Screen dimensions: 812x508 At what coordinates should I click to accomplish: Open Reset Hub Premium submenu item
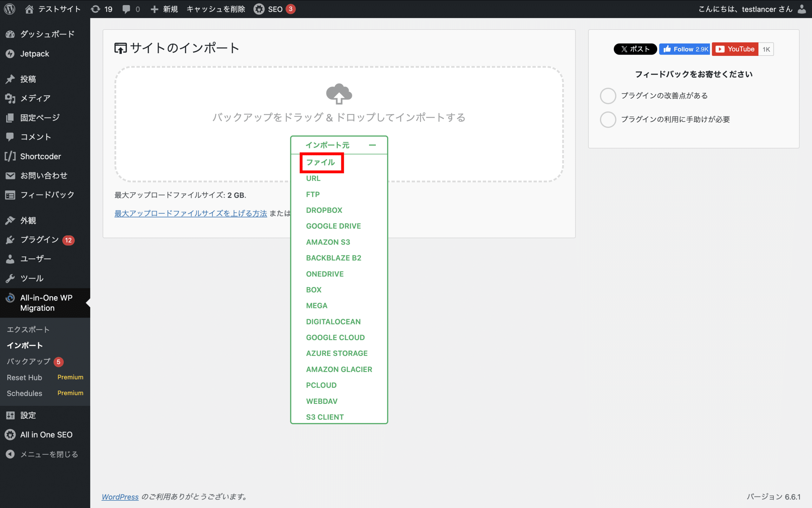click(45, 377)
